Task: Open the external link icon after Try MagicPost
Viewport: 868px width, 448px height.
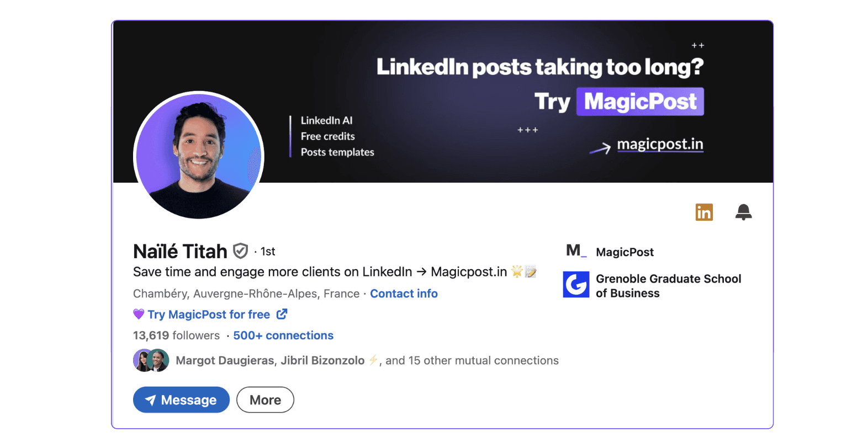Action: tap(282, 314)
